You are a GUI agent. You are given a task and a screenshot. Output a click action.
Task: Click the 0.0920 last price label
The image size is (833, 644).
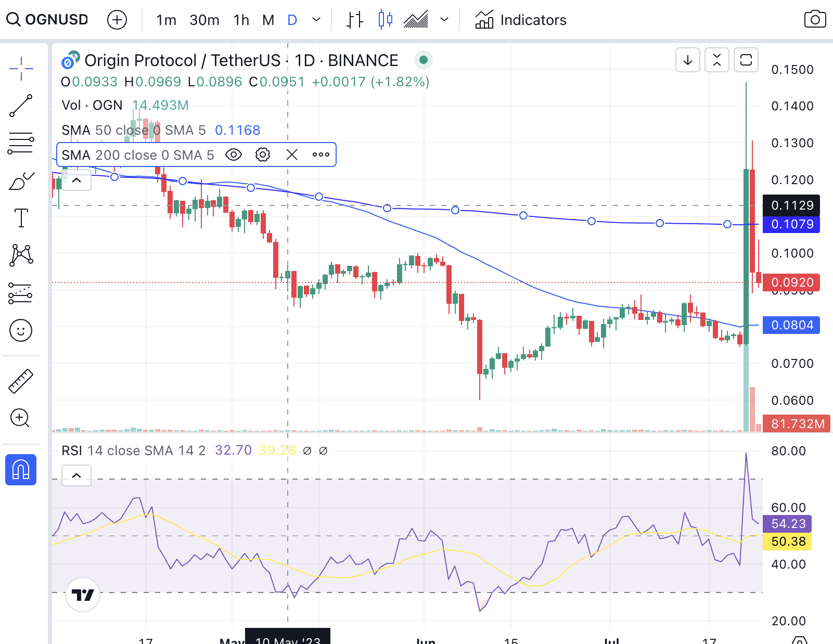[x=791, y=282]
